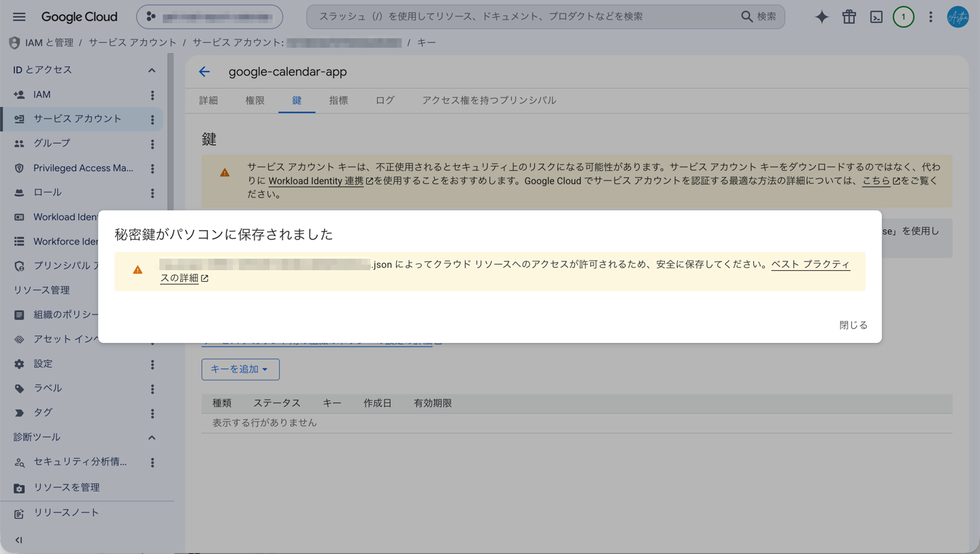980x554 pixels.
Task: Go back with the arrow next to google-calendar-app
Action: (205, 71)
